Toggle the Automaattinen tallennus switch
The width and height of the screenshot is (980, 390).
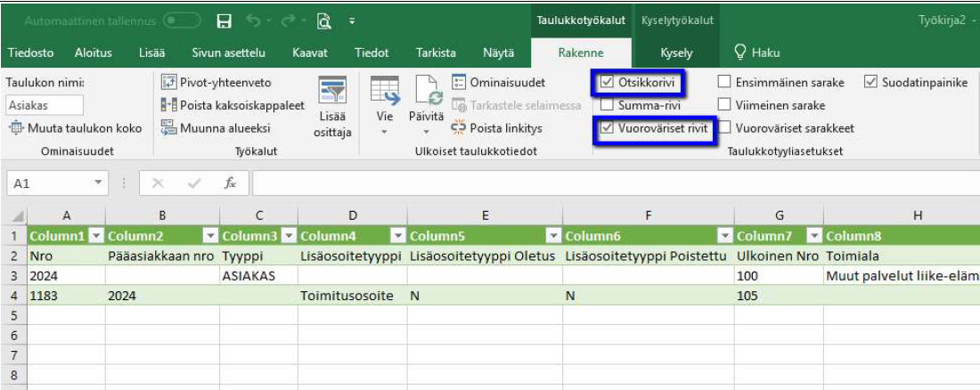click(x=182, y=20)
